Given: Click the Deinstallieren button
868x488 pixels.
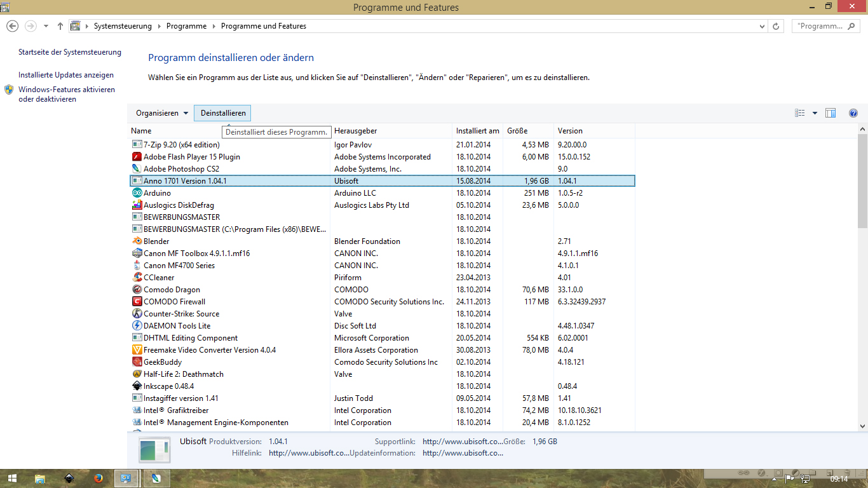Looking at the screenshot, I should click(223, 113).
